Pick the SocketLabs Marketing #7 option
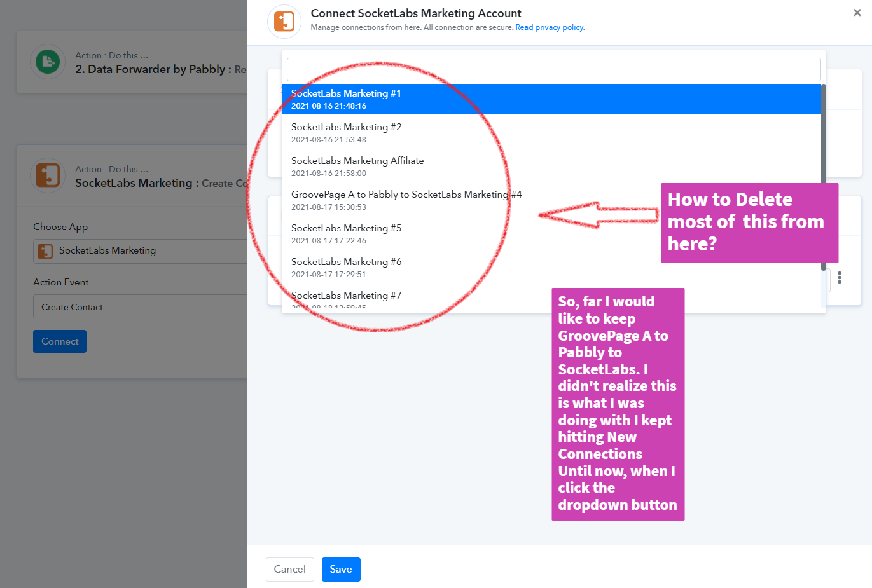 (x=551, y=299)
